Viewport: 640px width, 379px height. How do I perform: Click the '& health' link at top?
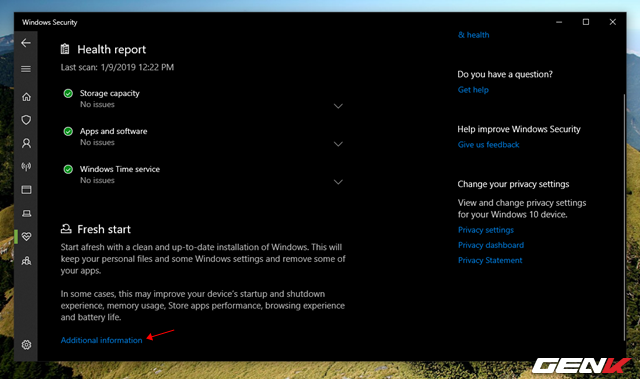point(473,35)
